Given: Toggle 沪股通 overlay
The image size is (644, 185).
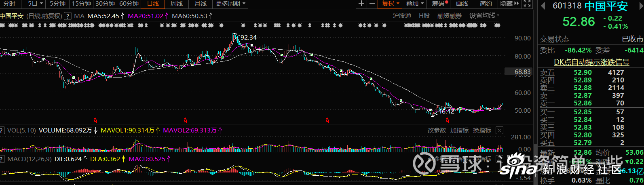Looking at the screenshot, I should tap(402, 16).
